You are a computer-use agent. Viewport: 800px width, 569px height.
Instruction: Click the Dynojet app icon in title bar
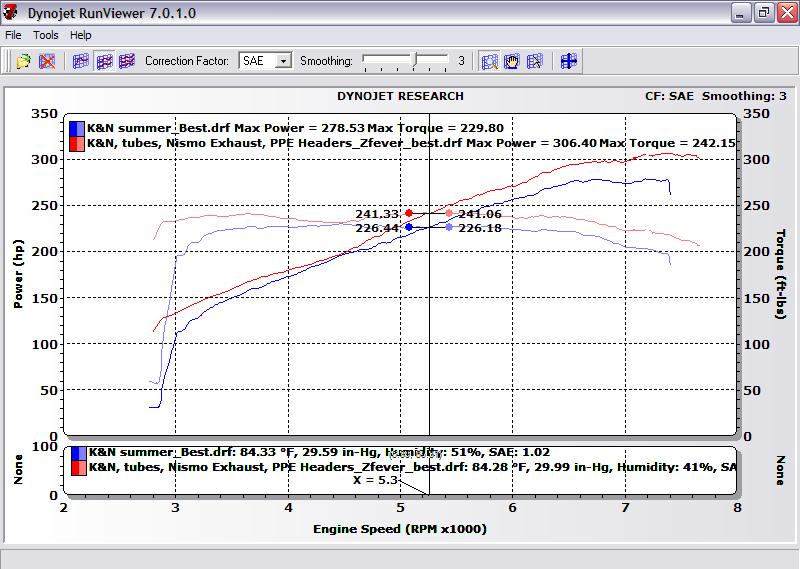click(10, 12)
